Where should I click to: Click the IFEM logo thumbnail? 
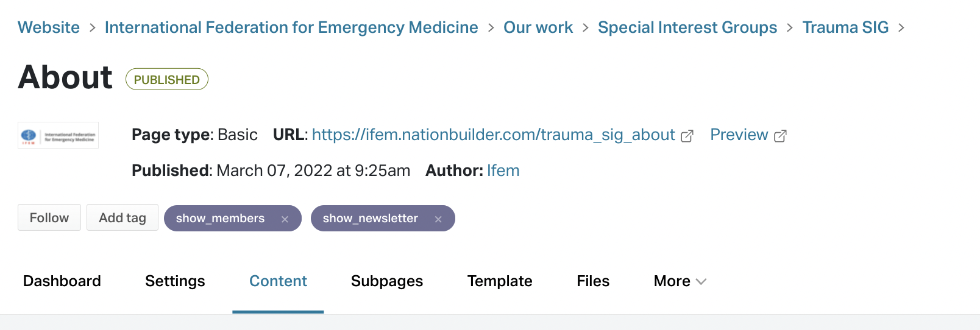pyautogui.click(x=59, y=135)
